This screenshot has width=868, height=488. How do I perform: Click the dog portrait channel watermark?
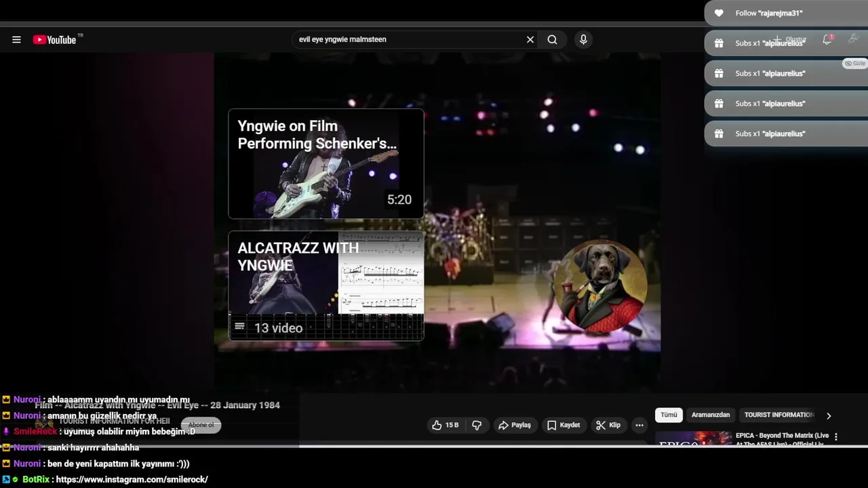[601, 285]
